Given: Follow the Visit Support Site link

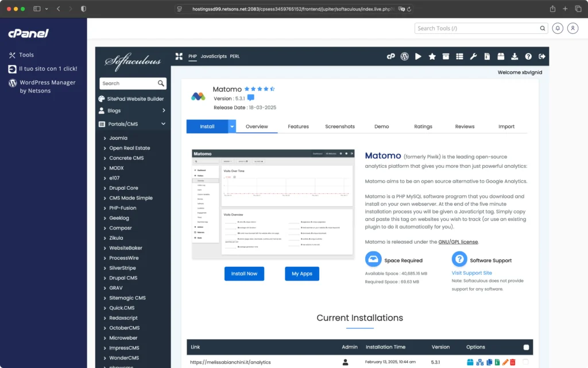Looking at the screenshot, I should point(471,273).
